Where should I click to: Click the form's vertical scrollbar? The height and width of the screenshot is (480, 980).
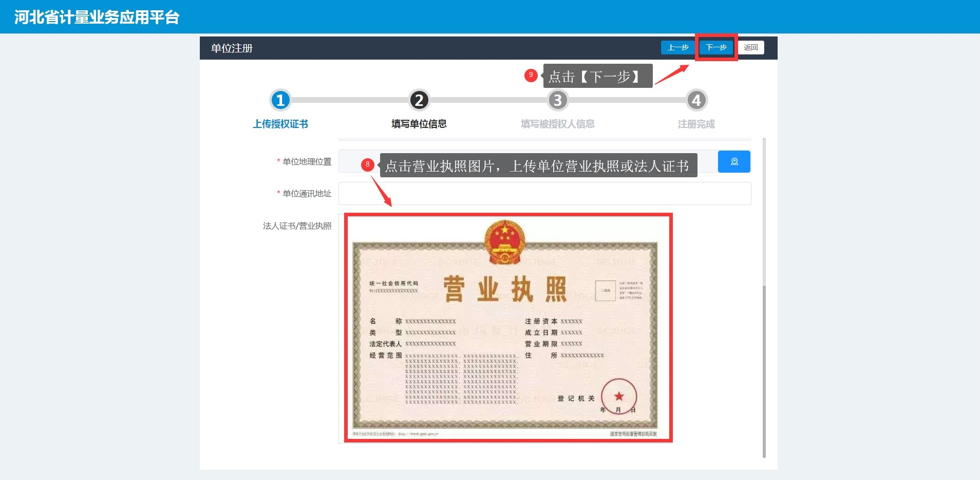click(x=764, y=370)
